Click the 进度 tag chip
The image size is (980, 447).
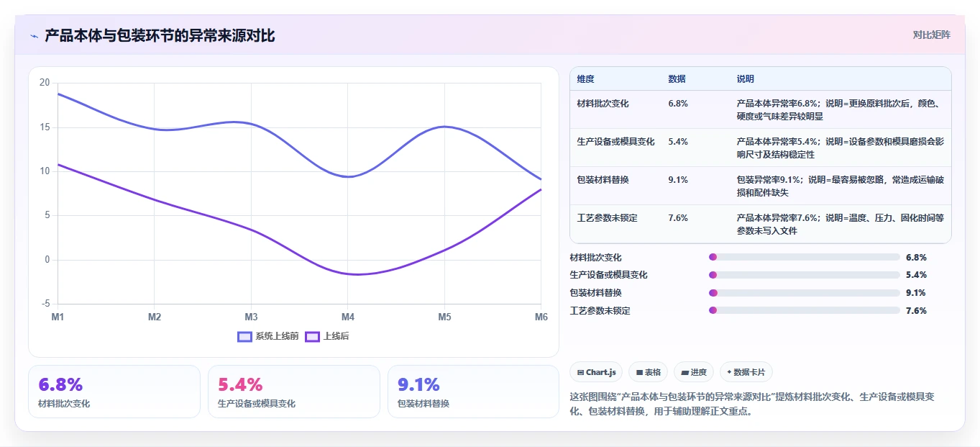tap(694, 372)
